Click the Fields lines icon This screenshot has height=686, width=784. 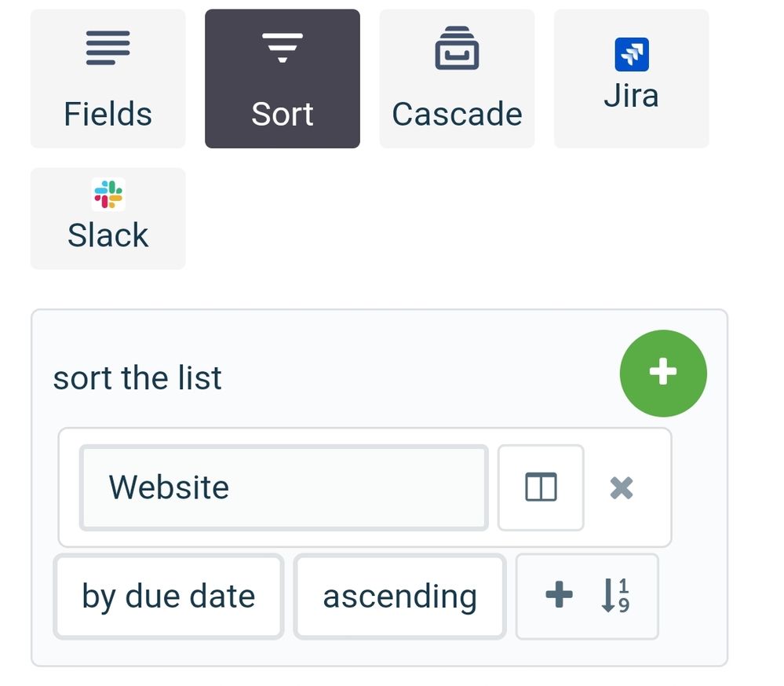(108, 48)
